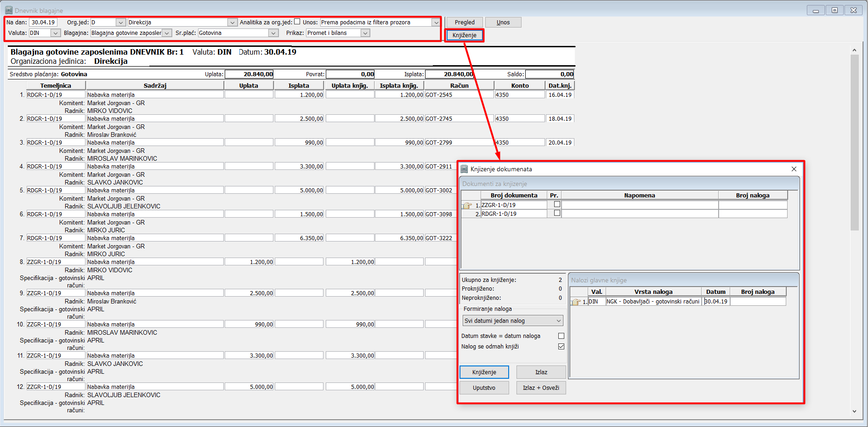Click the Pregled button
The height and width of the screenshot is (427, 868).
tap(465, 22)
